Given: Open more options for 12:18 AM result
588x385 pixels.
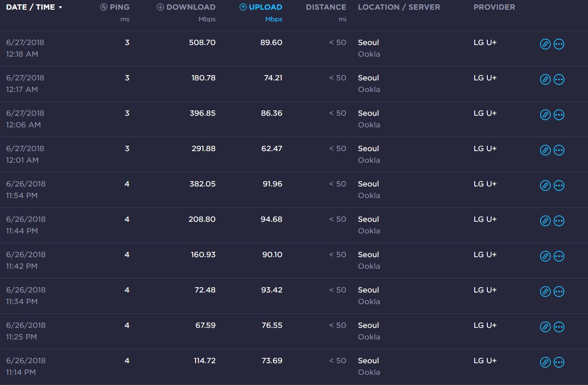Looking at the screenshot, I should [x=559, y=44].
